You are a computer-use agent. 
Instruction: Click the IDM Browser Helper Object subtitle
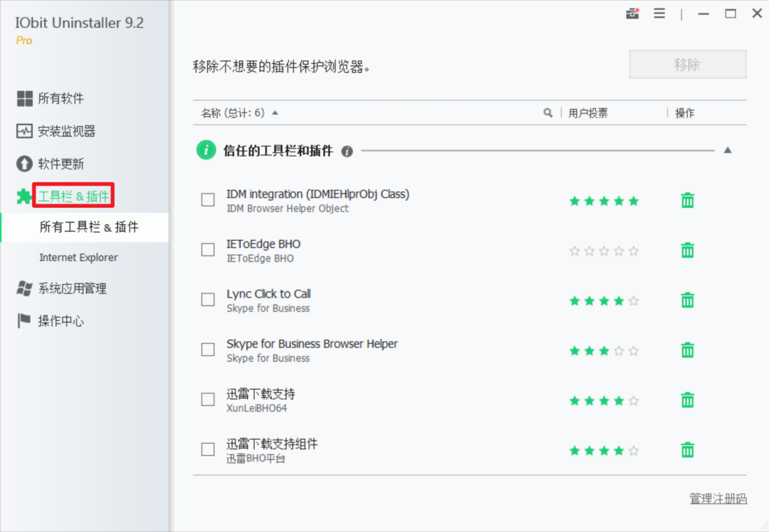point(288,209)
